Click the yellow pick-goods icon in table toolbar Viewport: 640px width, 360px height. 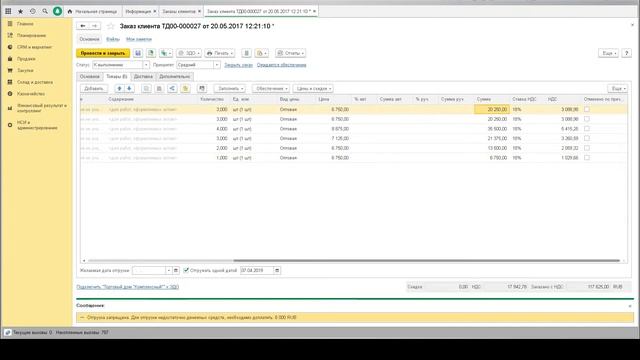click(185, 89)
